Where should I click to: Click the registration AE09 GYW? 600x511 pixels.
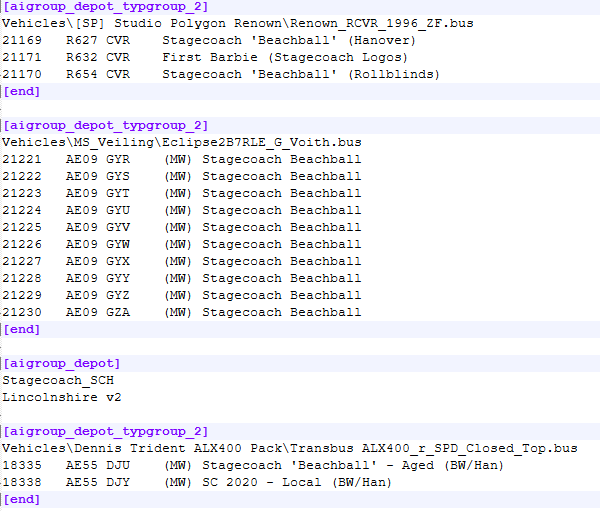pos(98,244)
